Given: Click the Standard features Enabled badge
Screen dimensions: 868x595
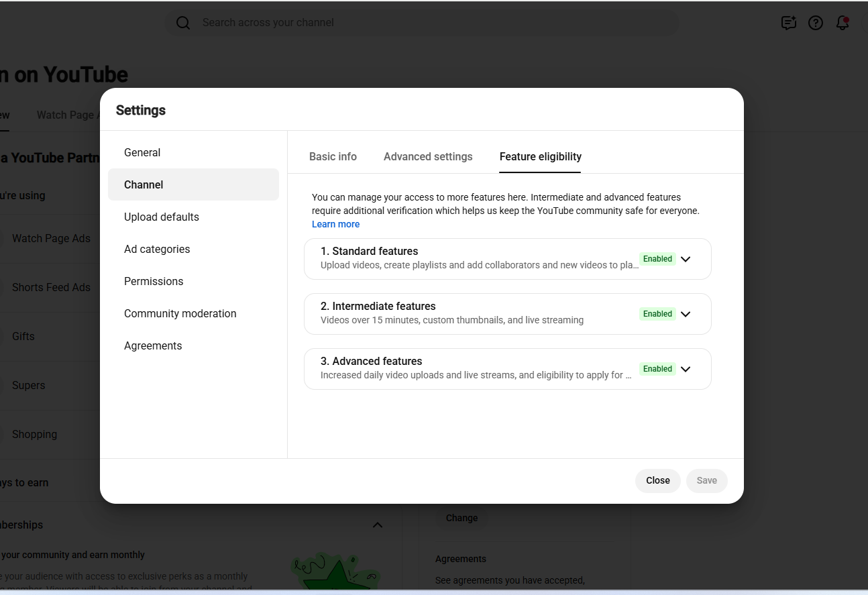Looking at the screenshot, I should pyautogui.click(x=657, y=259).
